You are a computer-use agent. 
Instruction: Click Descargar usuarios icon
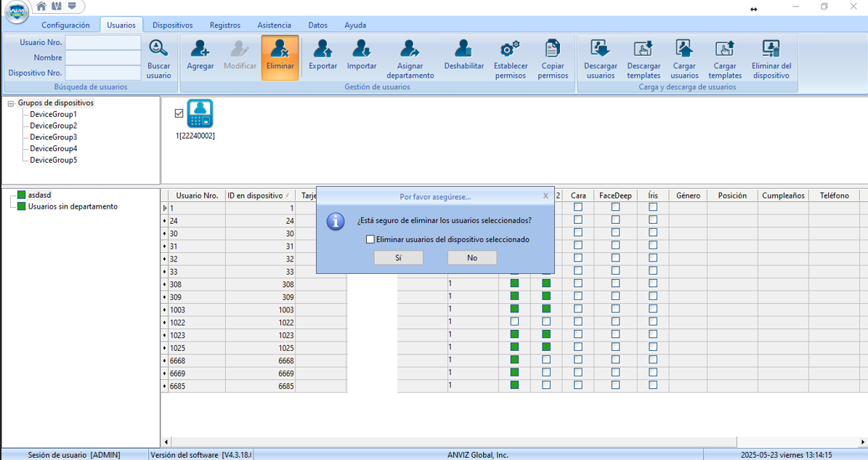click(600, 49)
